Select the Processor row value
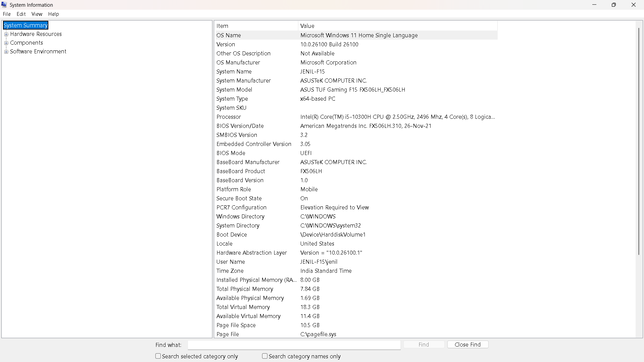This screenshot has height=362, width=644. click(369, 117)
